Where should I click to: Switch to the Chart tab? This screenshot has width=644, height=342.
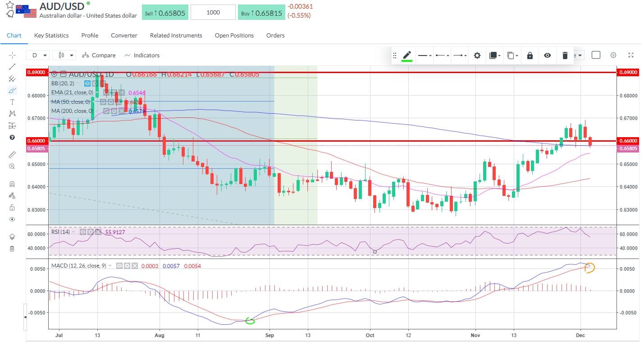point(14,35)
